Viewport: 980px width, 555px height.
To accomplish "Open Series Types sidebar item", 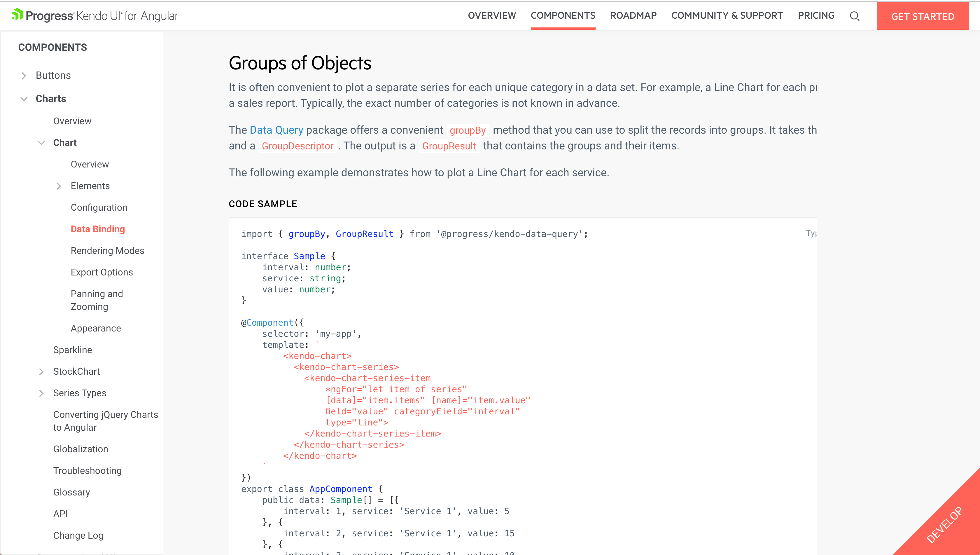I will pyautogui.click(x=80, y=393).
